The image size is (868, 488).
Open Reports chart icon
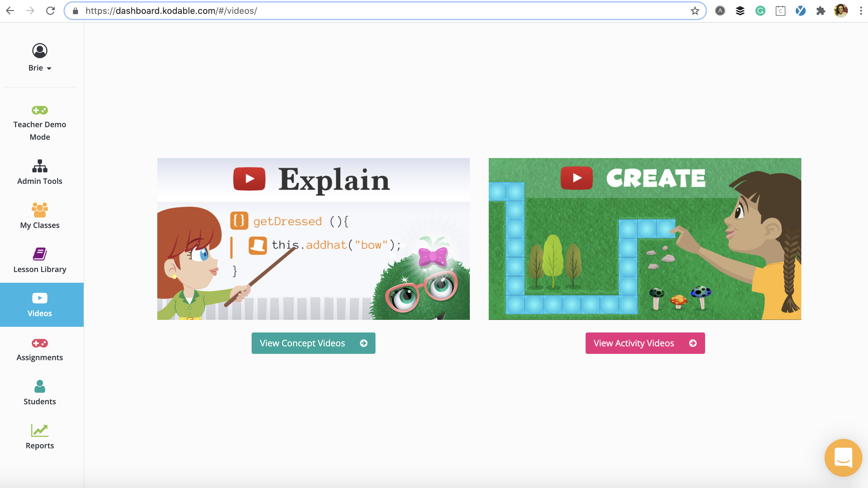pyautogui.click(x=40, y=430)
